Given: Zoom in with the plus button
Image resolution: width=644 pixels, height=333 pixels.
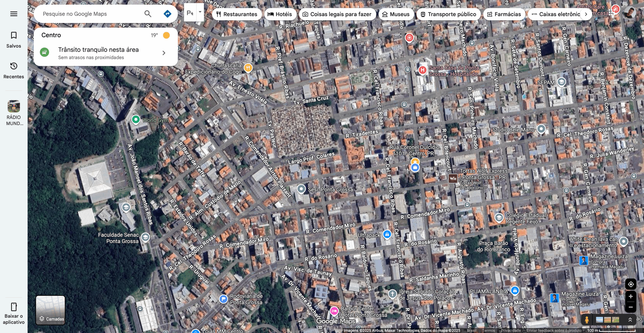Looking at the screenshot, I should pyautogui.click(x=630, y=297).
